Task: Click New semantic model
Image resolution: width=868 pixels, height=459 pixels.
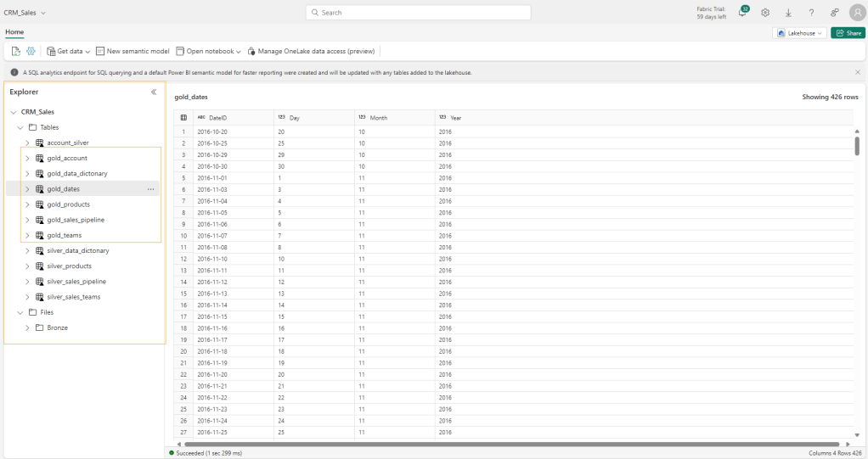Action: [x=132, y=51]
